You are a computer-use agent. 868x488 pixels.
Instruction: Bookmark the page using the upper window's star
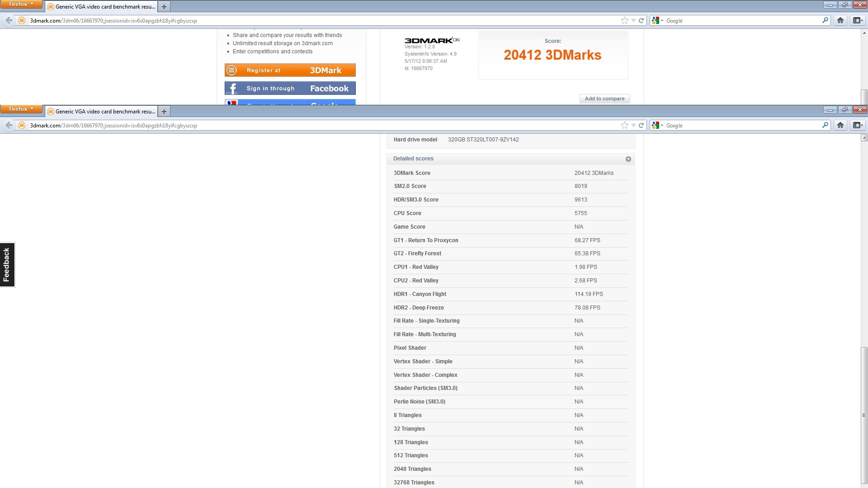(x=625, y=20)
